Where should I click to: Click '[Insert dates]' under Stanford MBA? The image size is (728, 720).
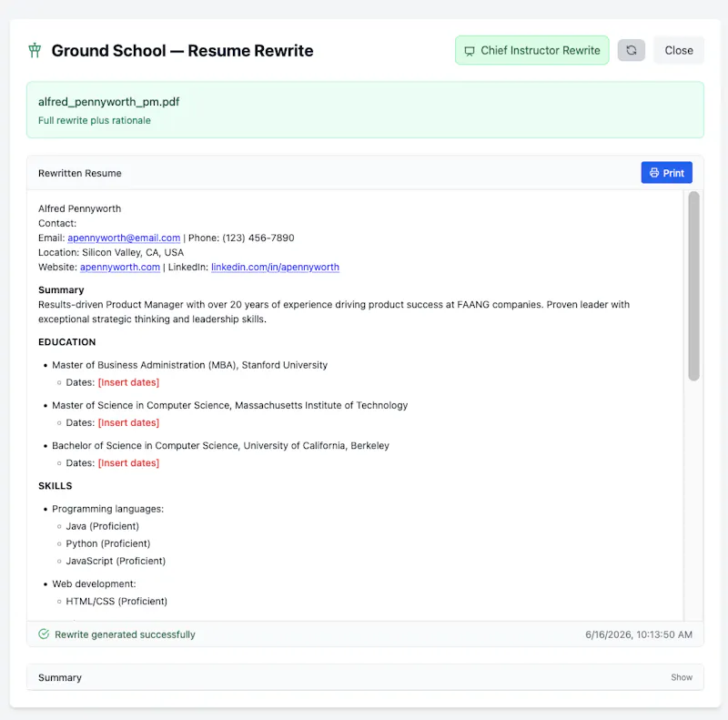click(128, 382)
